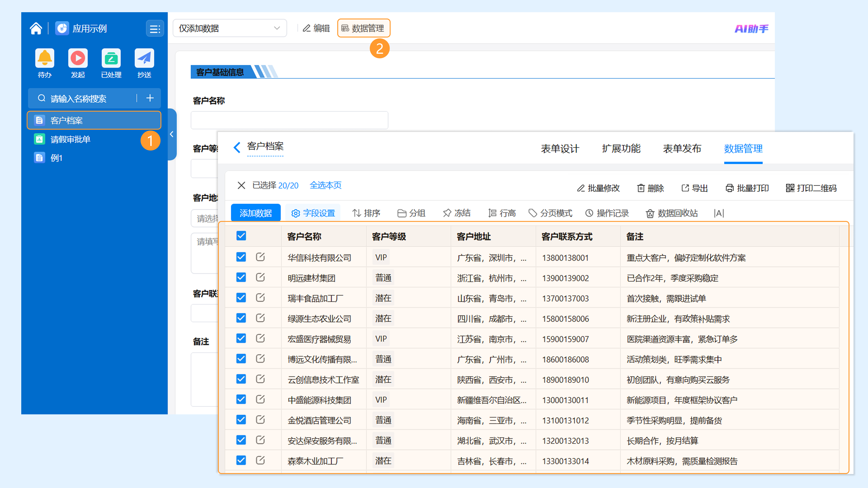The image size is (868, 488).
Task: Collapse the sidebar with the left chevron handle
Action: pyautogui.click(x=172, y=134)
